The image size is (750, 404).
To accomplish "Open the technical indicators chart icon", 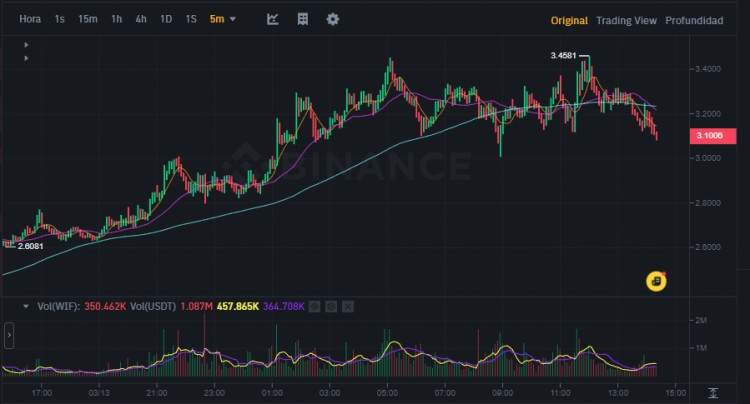I will click(x=273, y=19).
